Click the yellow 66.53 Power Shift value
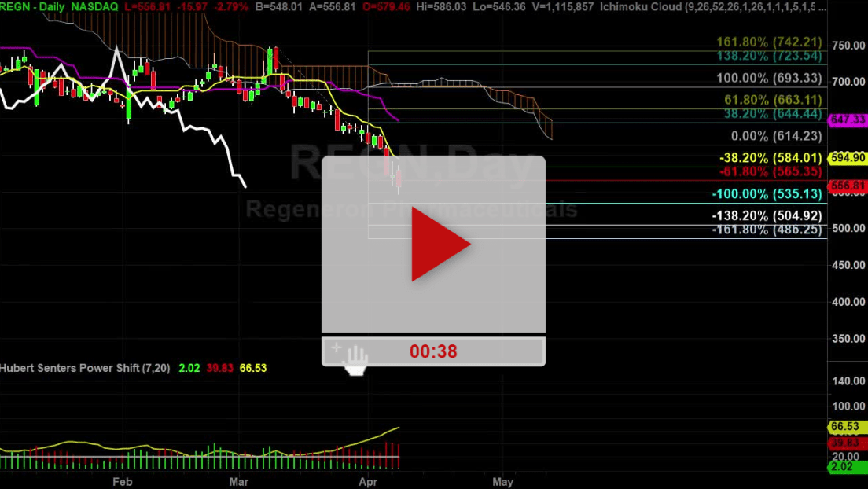The image size is (868, 489). point(253,368)
